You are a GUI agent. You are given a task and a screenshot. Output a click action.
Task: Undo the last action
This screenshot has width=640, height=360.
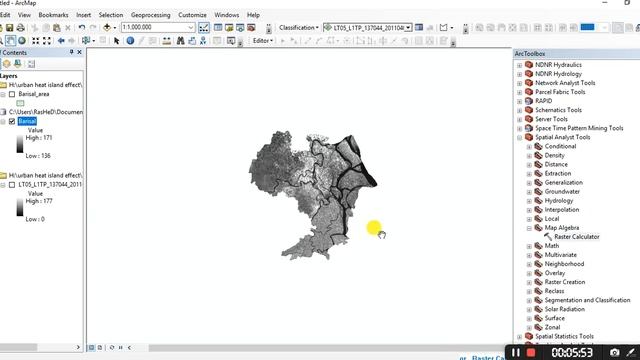pos(82,28)
